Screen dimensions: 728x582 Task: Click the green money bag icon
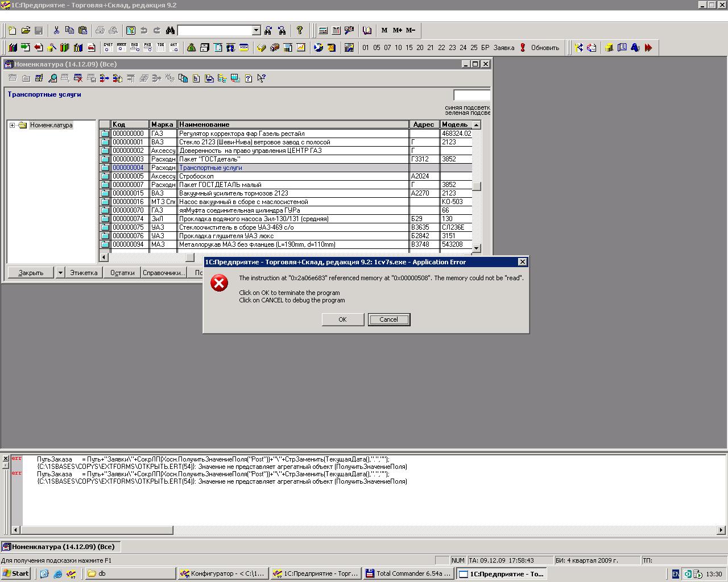tap(191, 48)
